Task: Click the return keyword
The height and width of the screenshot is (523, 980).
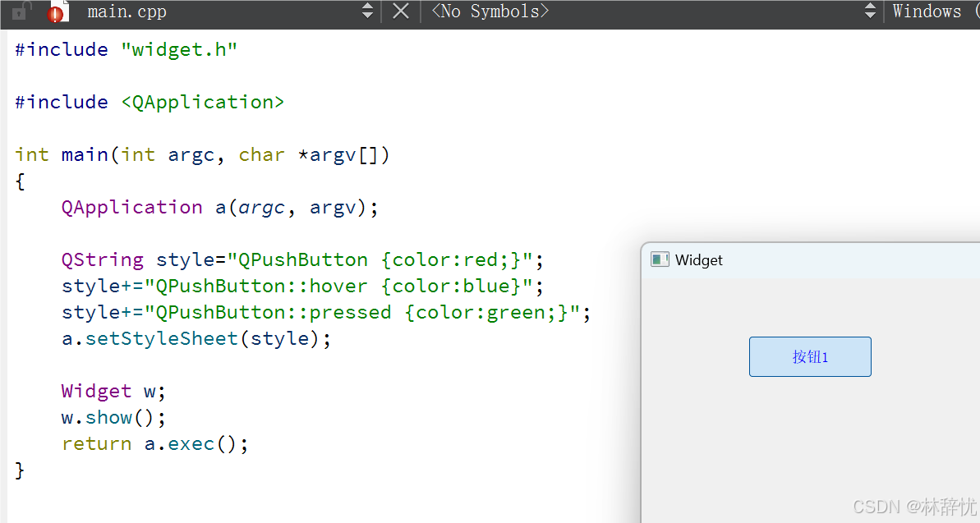Action: (96, 443)
